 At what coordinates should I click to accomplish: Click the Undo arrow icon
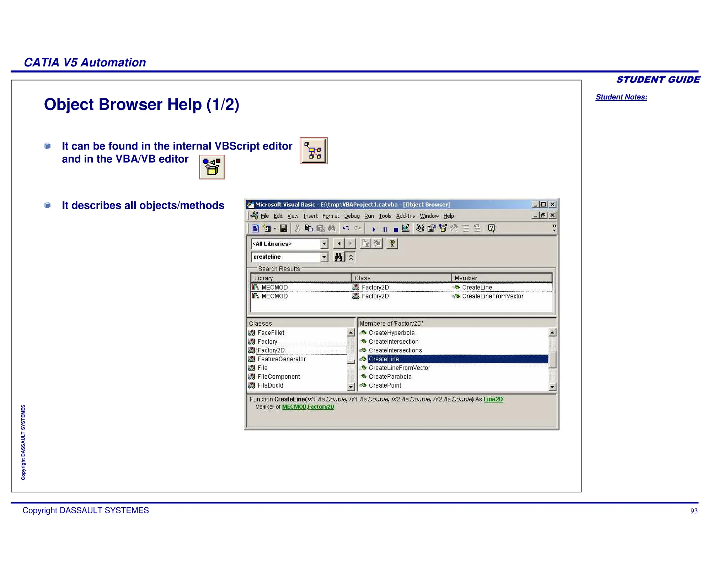click(346, 228)
